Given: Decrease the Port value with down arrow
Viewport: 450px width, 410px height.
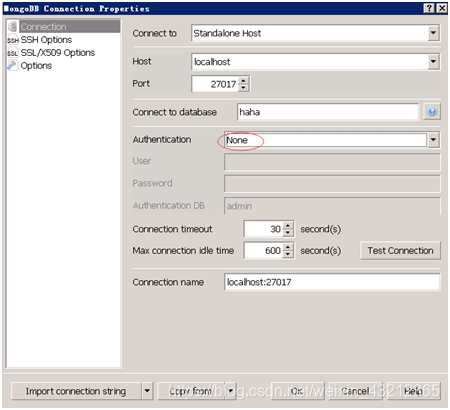Looking at the screenshot, I should pyautogui.click(x=244, y=88).
